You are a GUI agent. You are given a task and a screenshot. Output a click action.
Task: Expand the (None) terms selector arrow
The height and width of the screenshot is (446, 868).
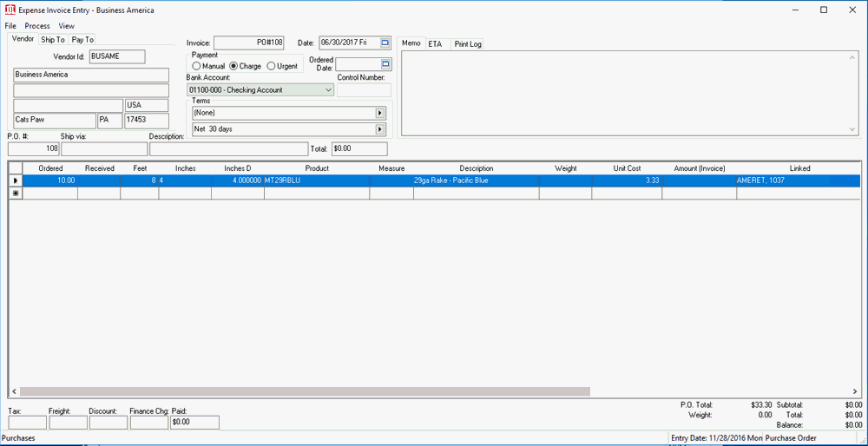(x=380, y=113)
